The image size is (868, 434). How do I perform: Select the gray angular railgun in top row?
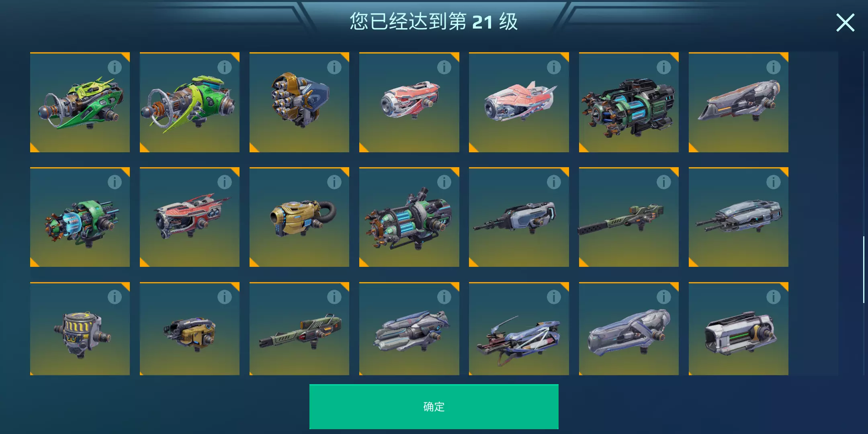739,102
